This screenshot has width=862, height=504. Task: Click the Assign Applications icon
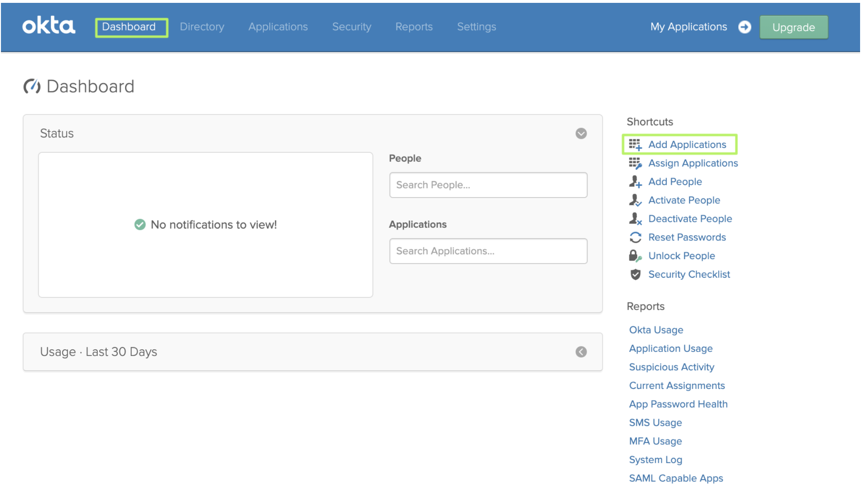pos(635,163)
